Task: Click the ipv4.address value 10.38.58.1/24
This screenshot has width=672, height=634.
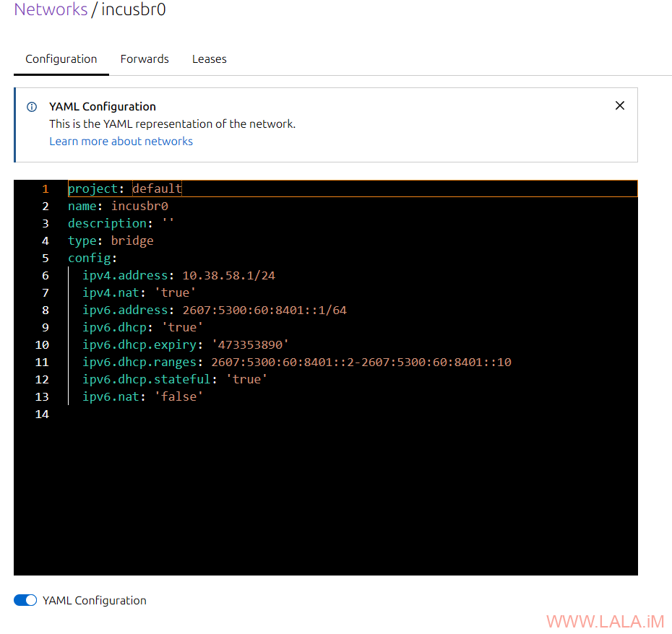Action: point(228,275)
